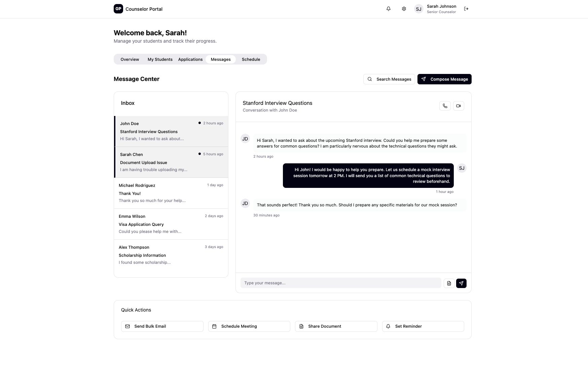
Task: Open the My Students tab
Action: 160,59
